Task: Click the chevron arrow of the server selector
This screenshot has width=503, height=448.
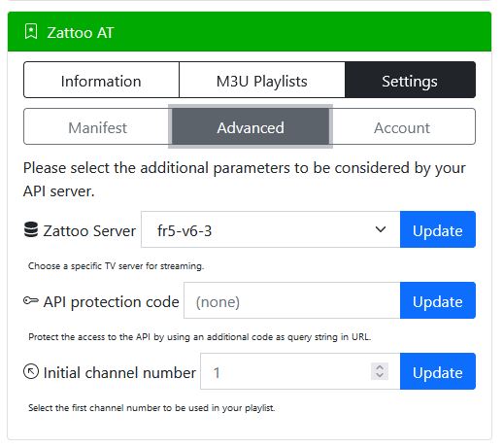Action: click(381, 229)
